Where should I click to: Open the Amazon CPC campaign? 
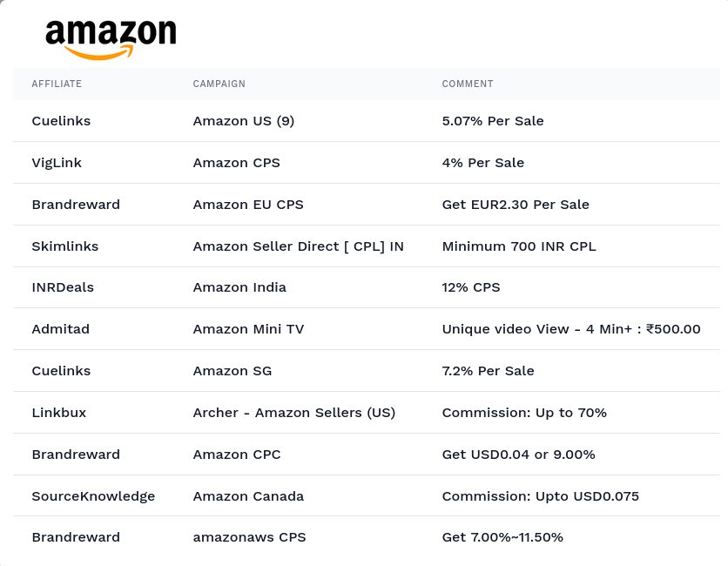point(237,455)
